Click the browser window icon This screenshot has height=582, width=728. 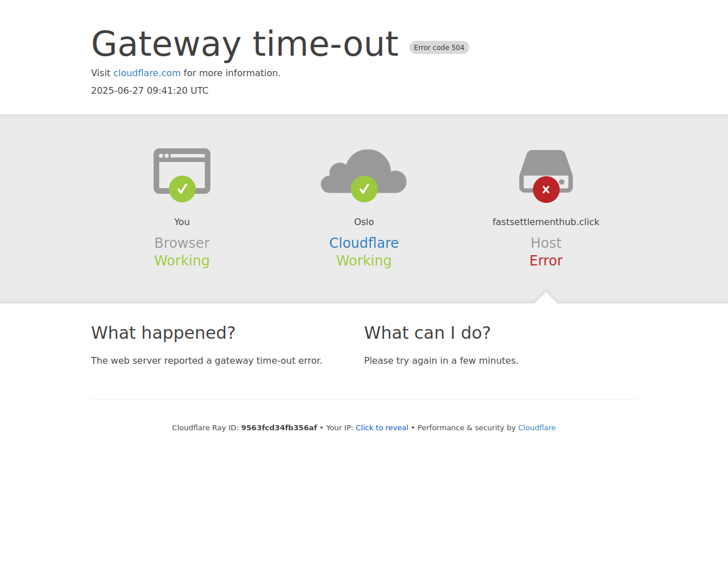pyautogui.click(x=182, y=171)
